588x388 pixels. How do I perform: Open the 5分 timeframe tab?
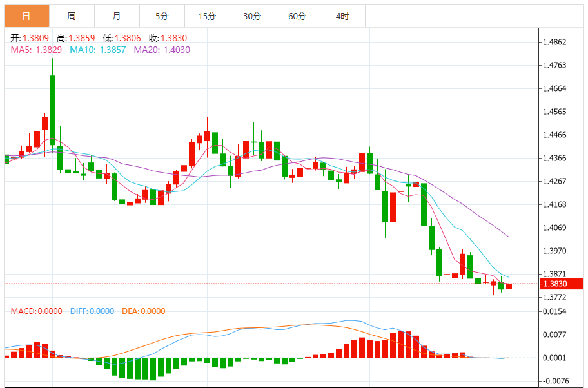point(162,16)
